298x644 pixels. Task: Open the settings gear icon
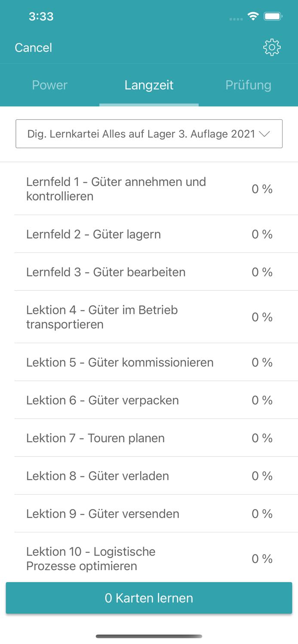pos(272,47)
